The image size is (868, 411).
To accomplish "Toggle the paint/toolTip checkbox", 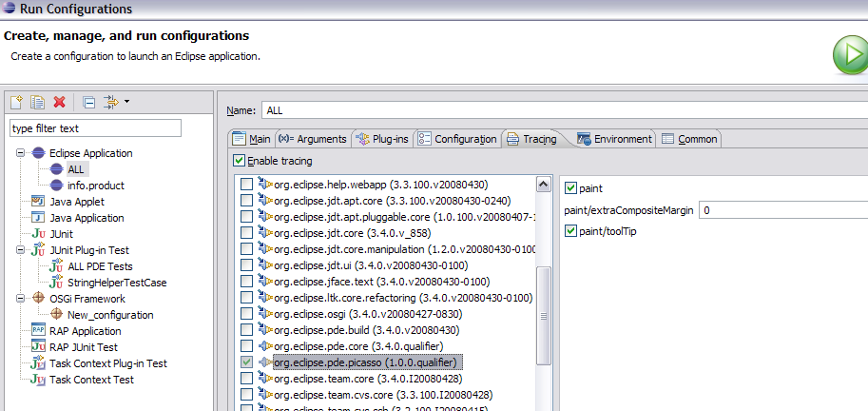I will pyautogui.click(x=570, y=231).
